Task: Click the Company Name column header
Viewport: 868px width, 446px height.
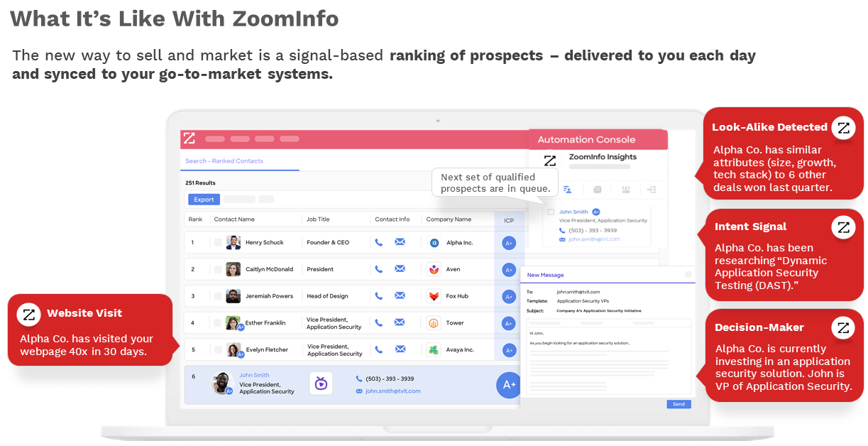Action: pos(449,220)
